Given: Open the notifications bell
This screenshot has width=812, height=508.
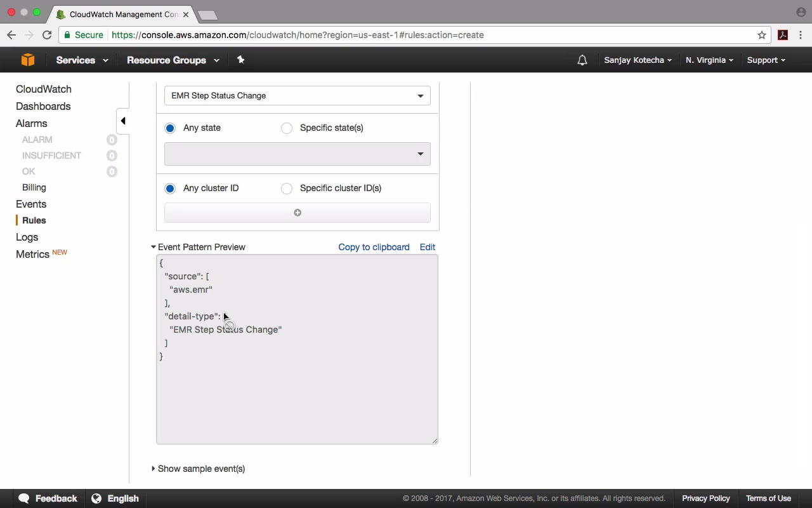Looking at the screenshot, I should [x=582, y=60].
